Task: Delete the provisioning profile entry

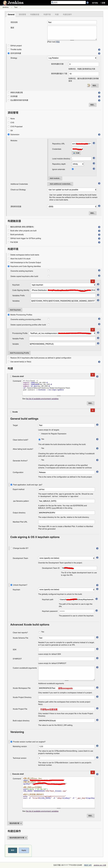Action: 93,330
